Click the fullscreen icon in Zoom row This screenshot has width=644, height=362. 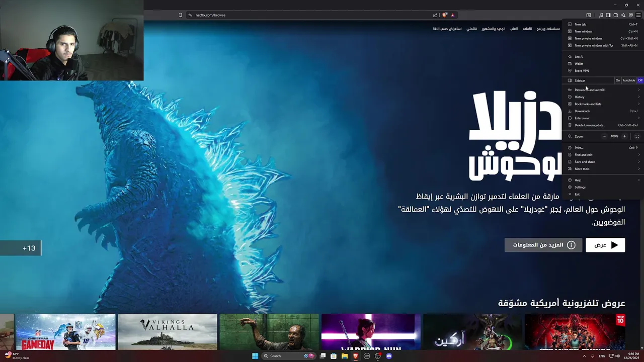[637, 136]
